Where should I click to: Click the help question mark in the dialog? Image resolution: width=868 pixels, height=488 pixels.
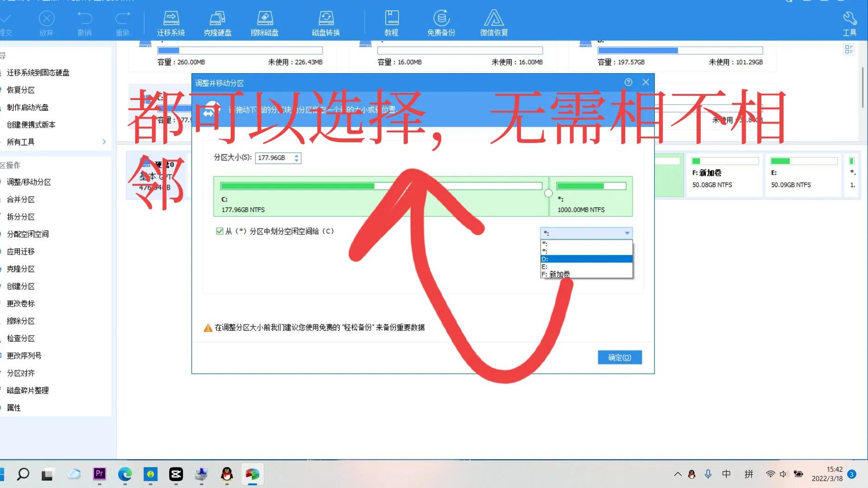pyautogui.click(x=628, y=82)
